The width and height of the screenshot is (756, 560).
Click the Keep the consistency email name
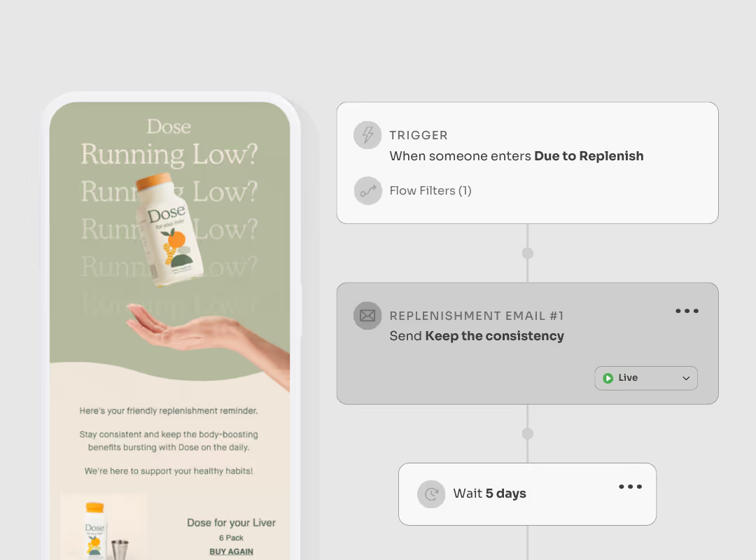[x=494, y=336]
